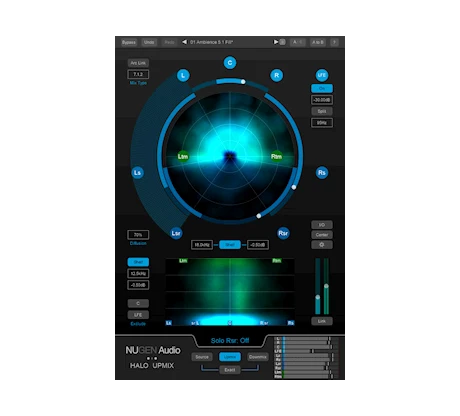This screenshot has height=416, width=460.
Task: Click the green Rtm height speaker icon
Action: click(276, 156)
